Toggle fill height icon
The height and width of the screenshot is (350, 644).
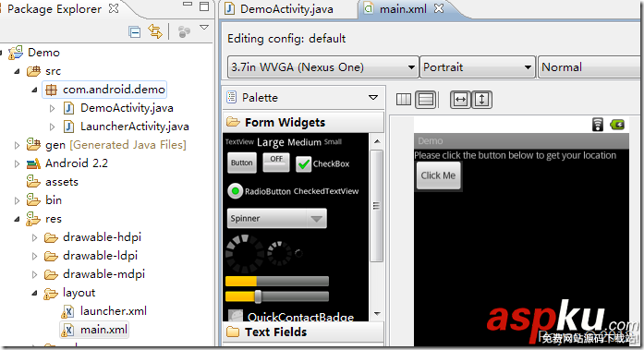[481, 100]
